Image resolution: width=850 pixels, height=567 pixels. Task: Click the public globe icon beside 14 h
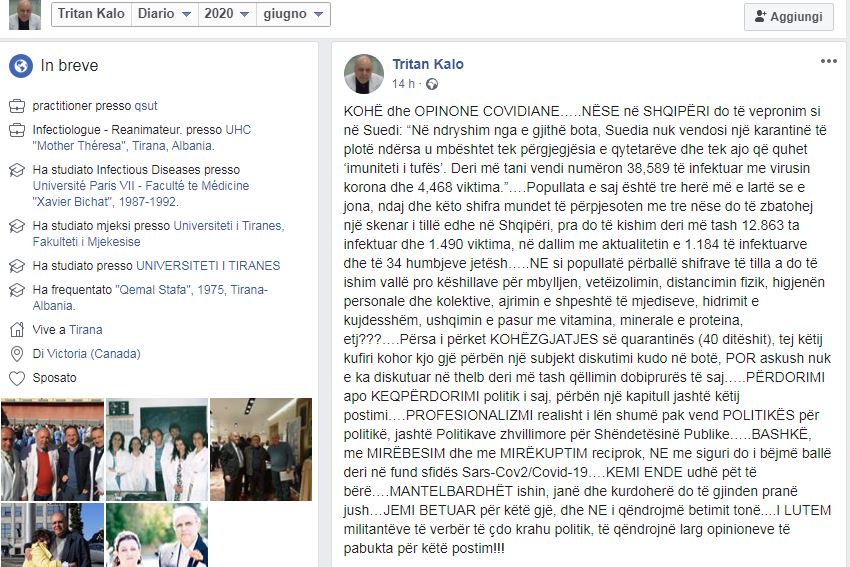pyautogui.click(x=432, y=84)
